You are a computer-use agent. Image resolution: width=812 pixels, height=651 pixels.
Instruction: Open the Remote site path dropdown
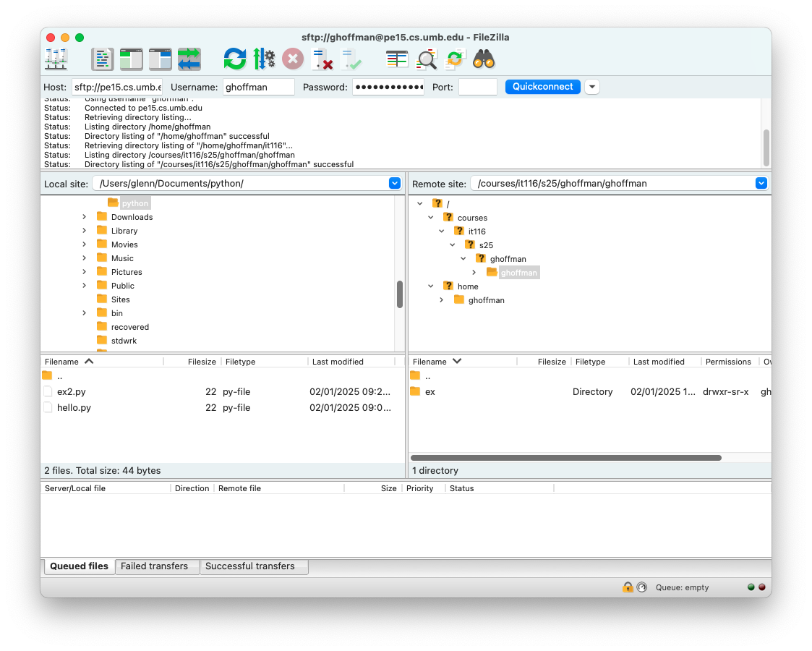pos(761,183)
